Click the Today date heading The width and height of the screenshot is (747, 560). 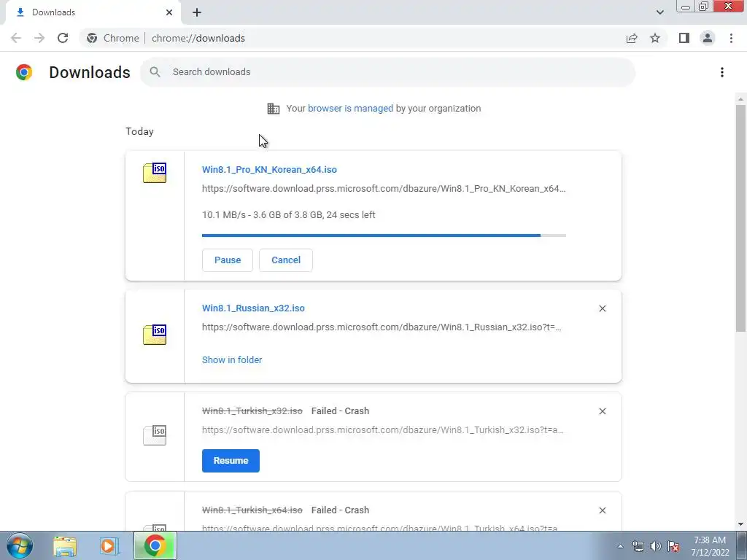point(139,131)
